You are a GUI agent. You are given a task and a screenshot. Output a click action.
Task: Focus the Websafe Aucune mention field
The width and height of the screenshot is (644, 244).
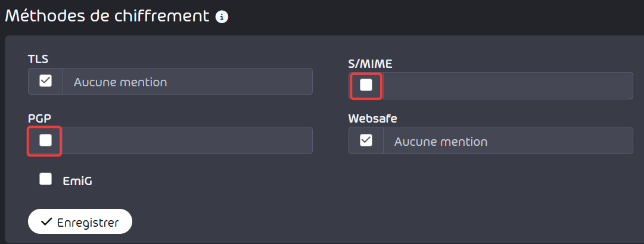pos(508,140)
